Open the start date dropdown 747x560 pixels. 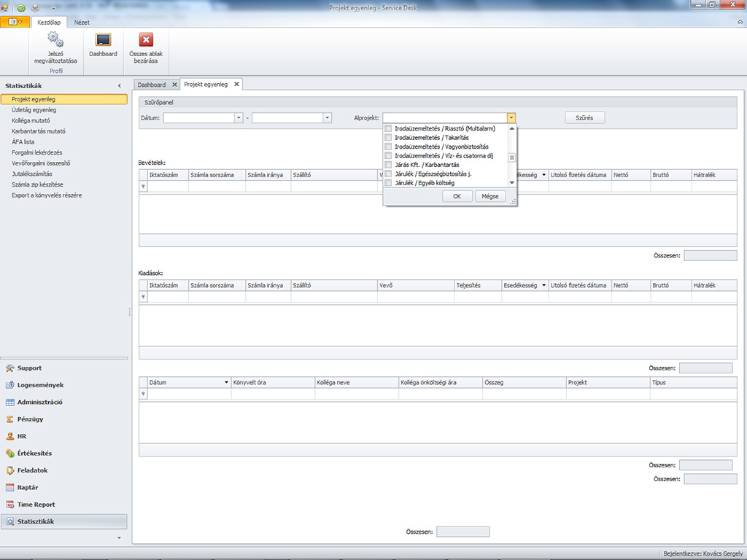tap(239, 117)
